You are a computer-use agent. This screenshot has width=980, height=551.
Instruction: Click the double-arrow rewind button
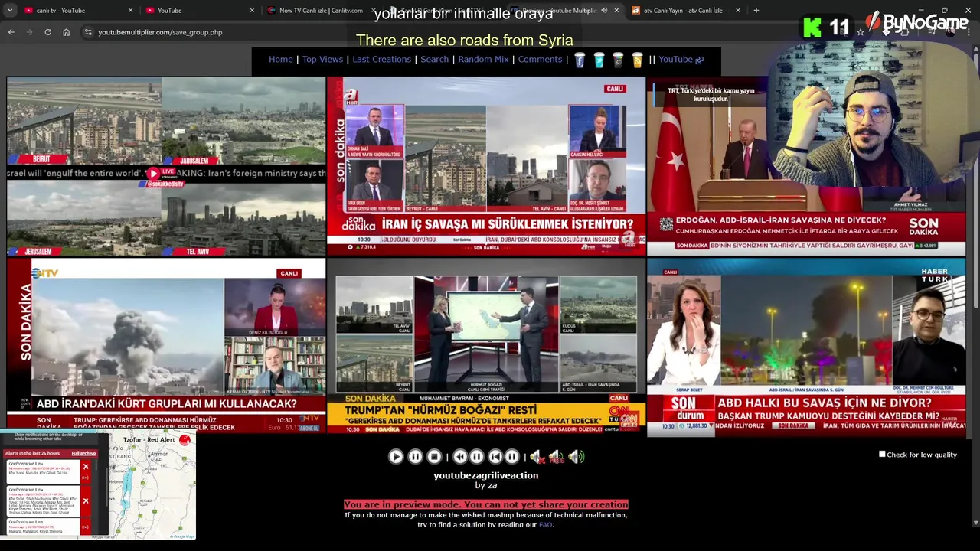click(x=460, y=457)
